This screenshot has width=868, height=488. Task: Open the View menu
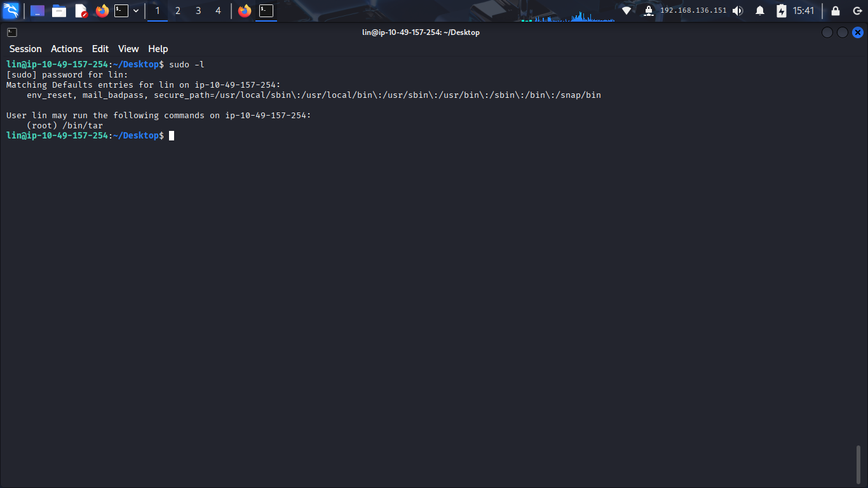click(128, 49)
